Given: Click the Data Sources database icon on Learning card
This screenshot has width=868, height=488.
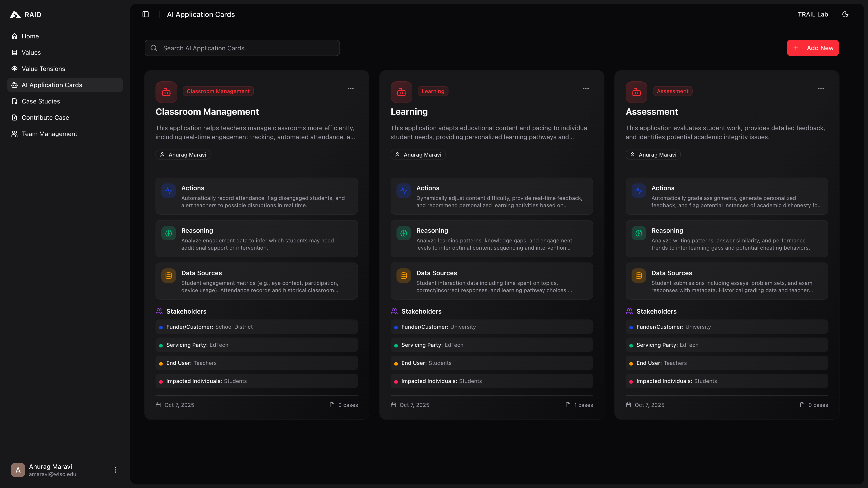Looking at the screenshot, I should click(403, 275).
